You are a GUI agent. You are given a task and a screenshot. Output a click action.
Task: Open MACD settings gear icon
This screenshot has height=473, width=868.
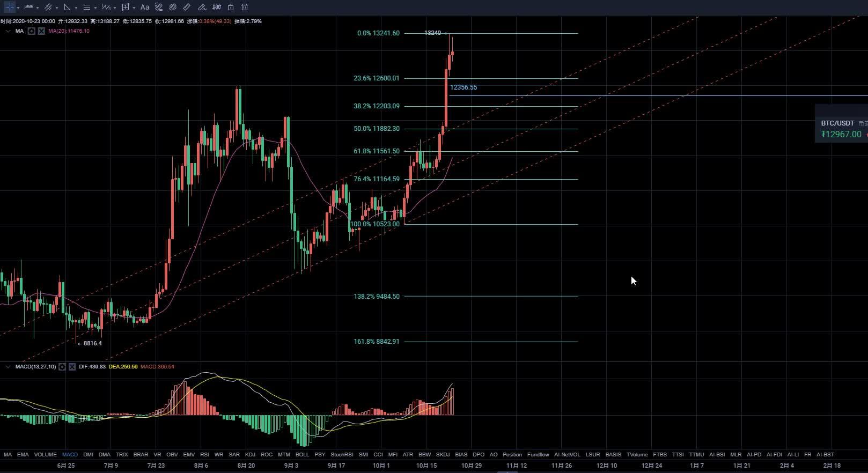pos(62,367)
